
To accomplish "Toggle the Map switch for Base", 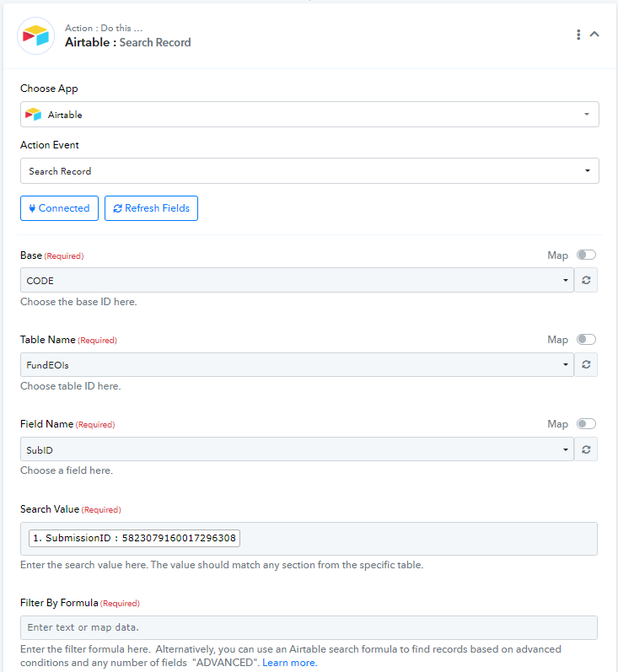I will [586, 255].
